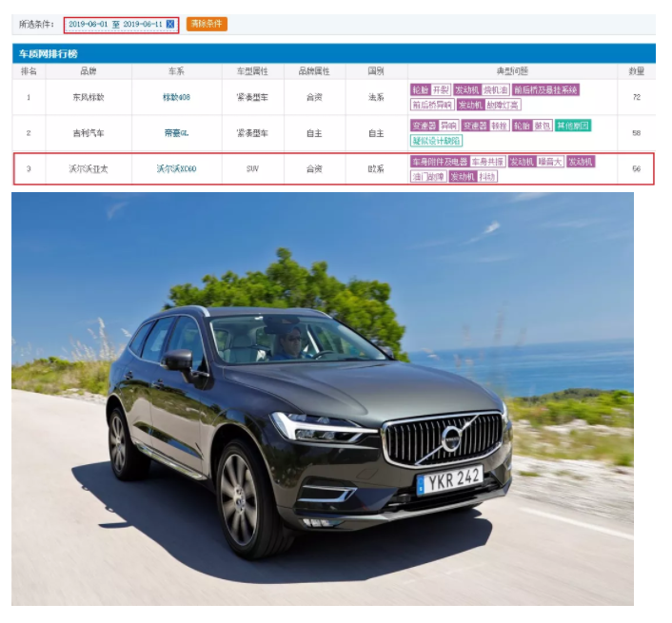Click the 车身共振 problem tag
Viewport: 672px width, 623px height.
487,162
